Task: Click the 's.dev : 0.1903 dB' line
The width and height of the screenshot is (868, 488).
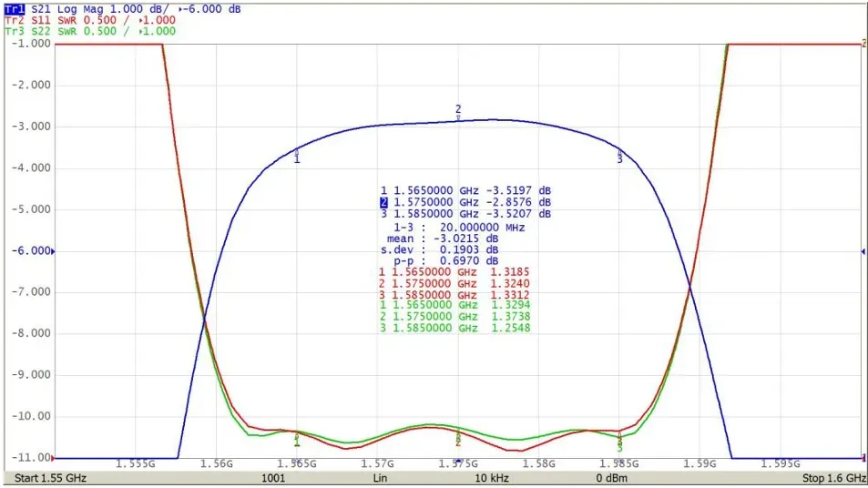Action: (x=439, y=250)
